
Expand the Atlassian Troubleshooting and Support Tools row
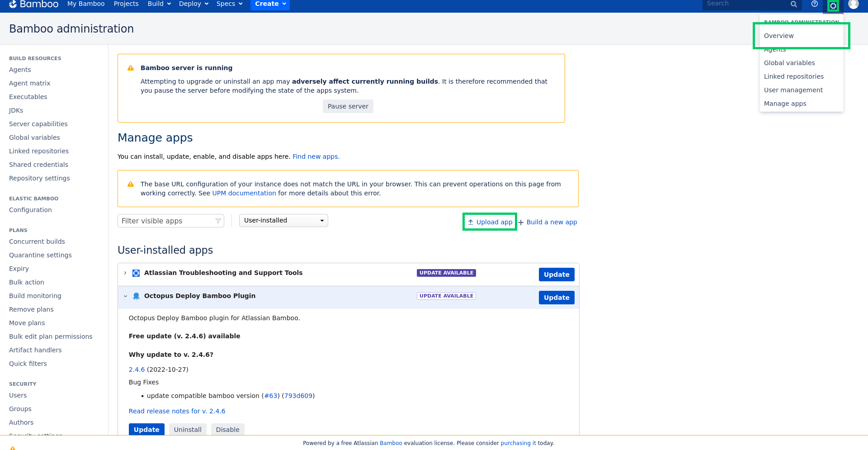(x=125, y=273)
